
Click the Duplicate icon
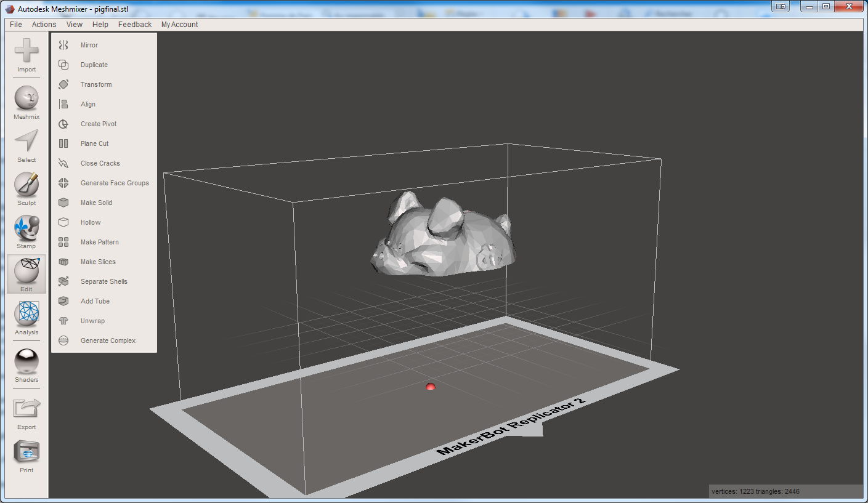pos(63,65)
